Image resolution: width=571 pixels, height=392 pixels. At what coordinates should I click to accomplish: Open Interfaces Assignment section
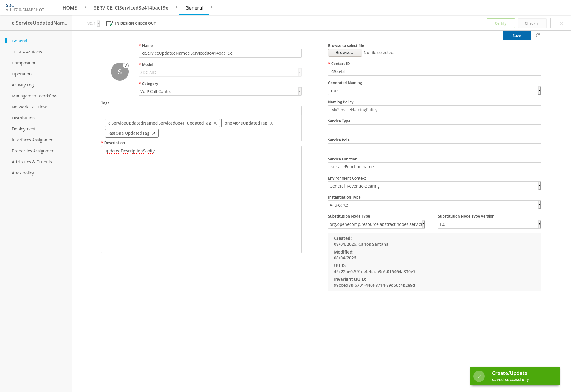(33, 140)
